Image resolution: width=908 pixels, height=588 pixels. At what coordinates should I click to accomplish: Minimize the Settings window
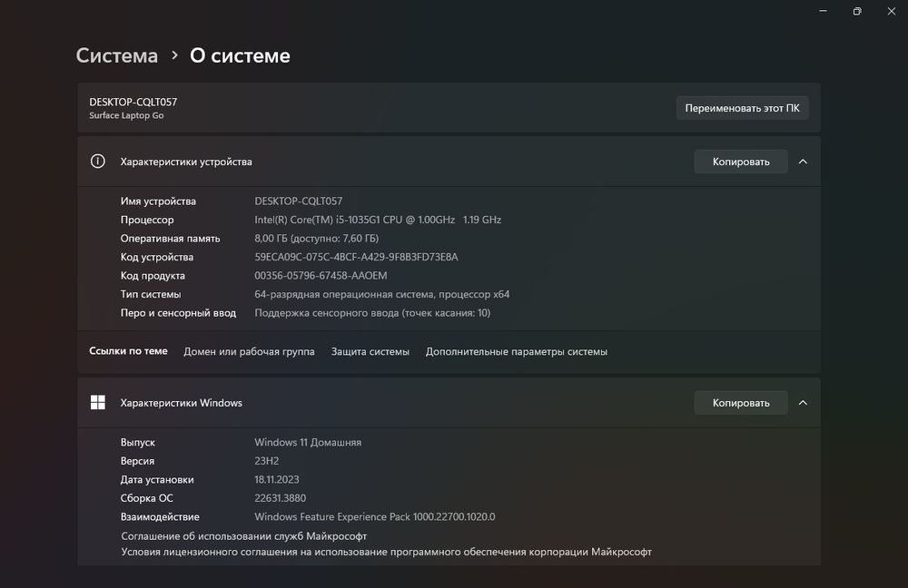pyautogui.click(x=823, y=11)
